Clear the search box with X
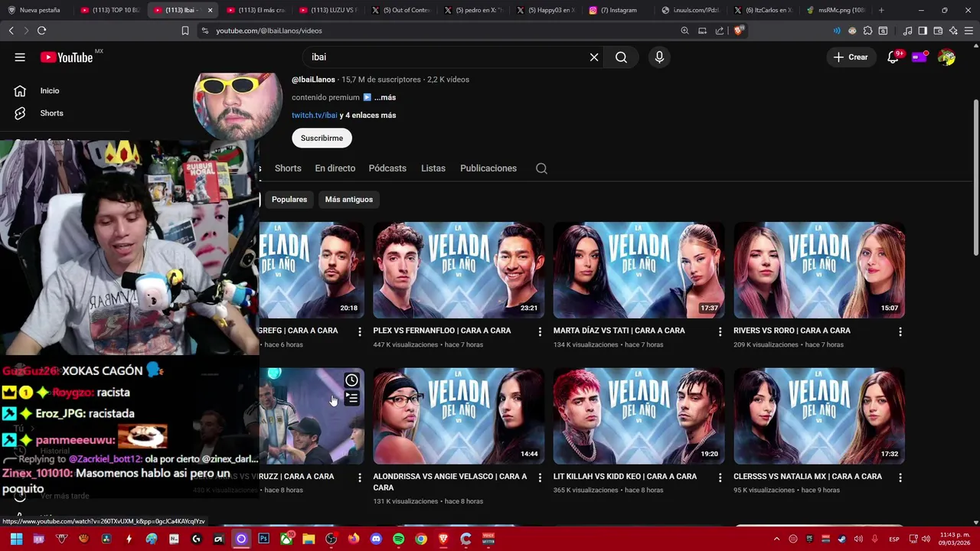Image resolution: width=980 pixels, height=551 pixels. (594, 57)
